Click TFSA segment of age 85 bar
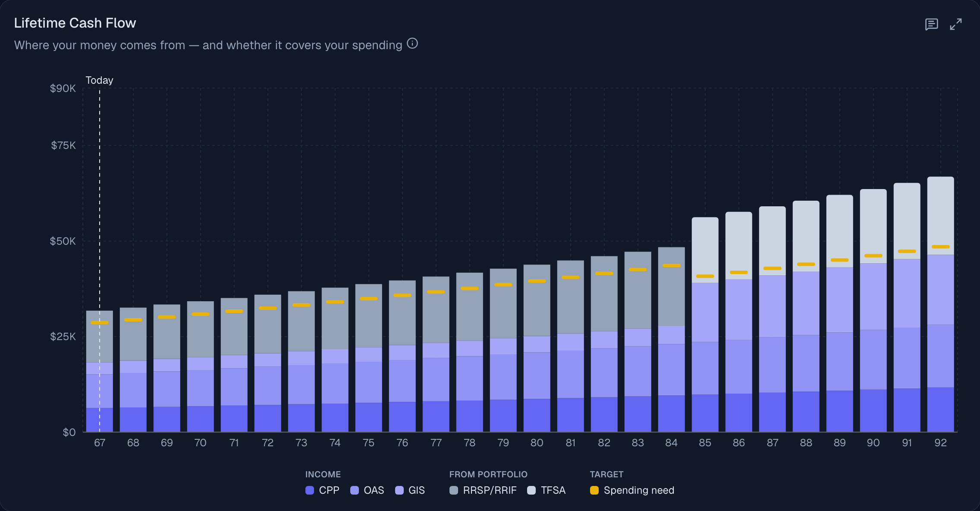Viewport: 980px width, 511px height. [705, 250]
